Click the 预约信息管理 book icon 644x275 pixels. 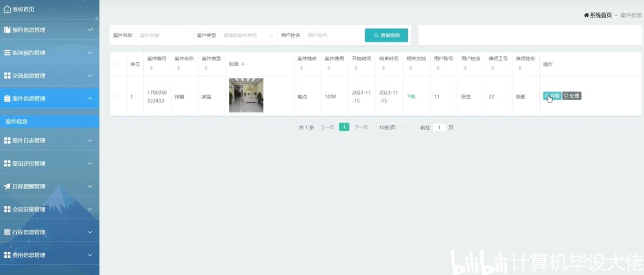tap(7, 30)
